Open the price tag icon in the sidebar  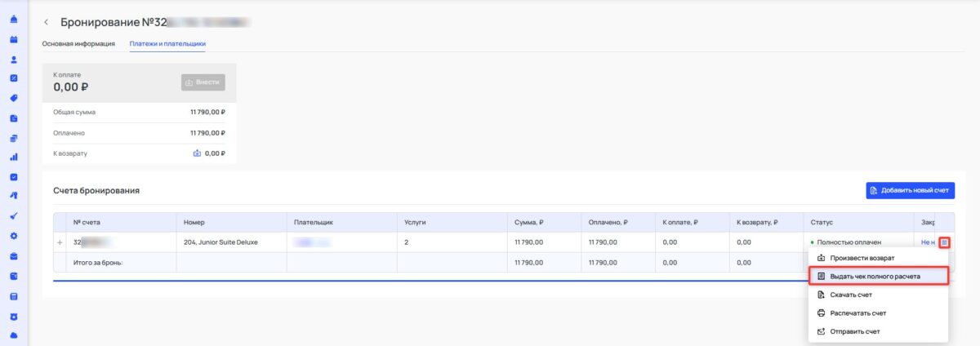tap(14, 98)
